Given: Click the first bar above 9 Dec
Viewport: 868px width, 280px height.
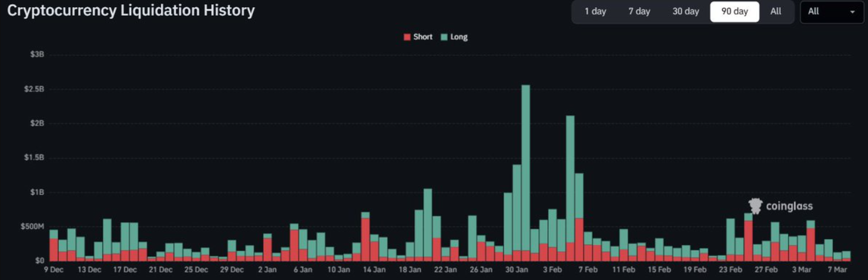Looking at the screenshot, I should [54, 247].
